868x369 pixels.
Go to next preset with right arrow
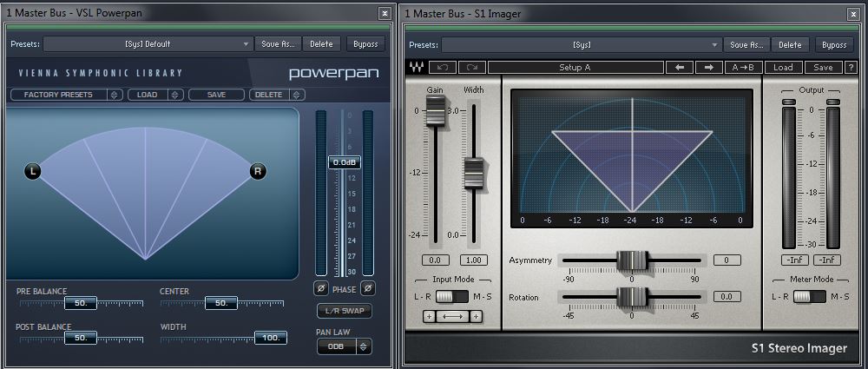708,68
